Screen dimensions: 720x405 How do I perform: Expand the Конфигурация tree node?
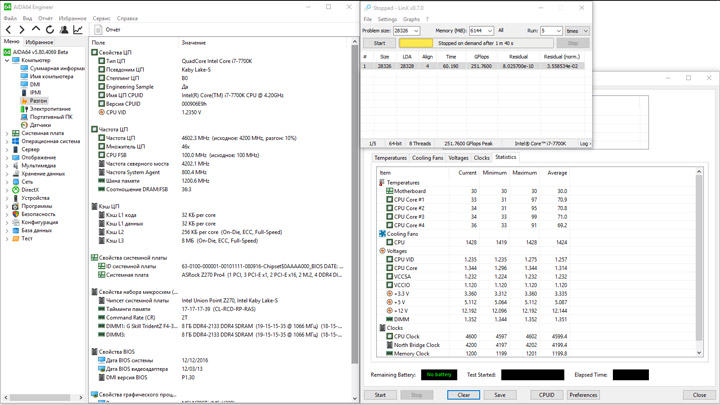(7, 222)
